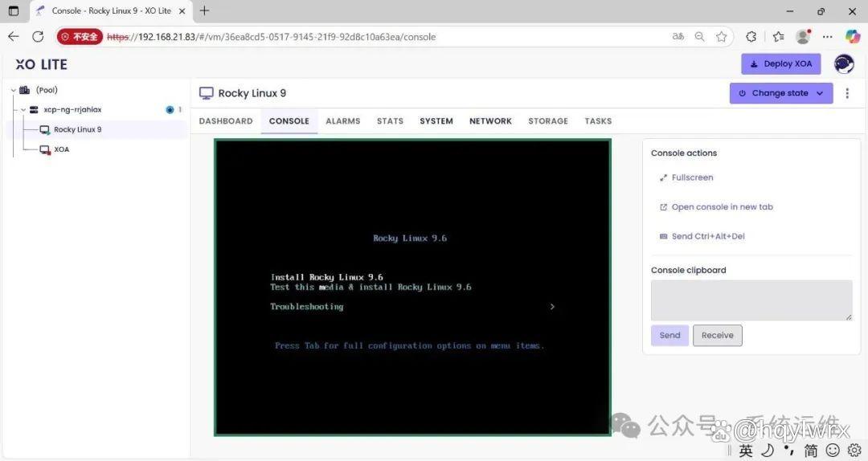Click the running VM count "1" on host row
This screenshot has width=868, height=461.
tap(180, 109)
